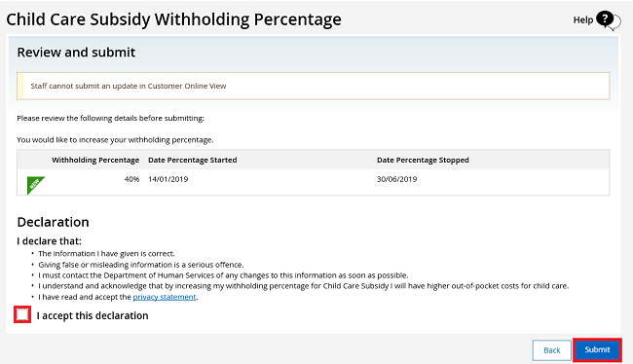Select the 'I accept this declaration' label

[x=93, y=315]
